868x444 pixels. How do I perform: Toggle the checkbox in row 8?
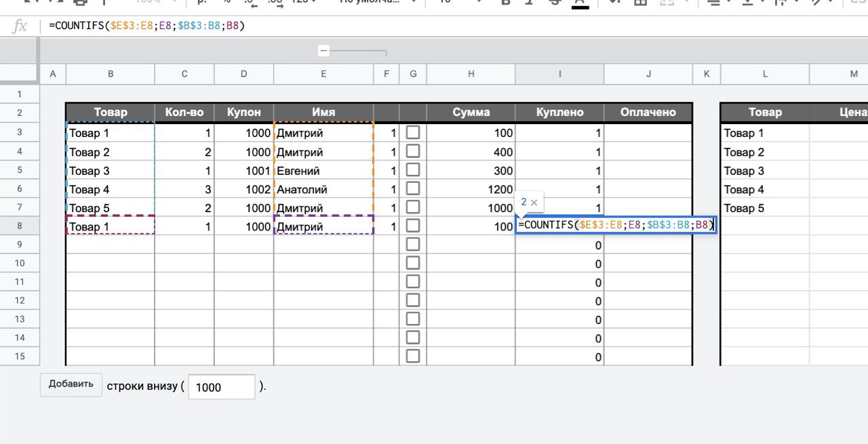(x=412, y=226)
